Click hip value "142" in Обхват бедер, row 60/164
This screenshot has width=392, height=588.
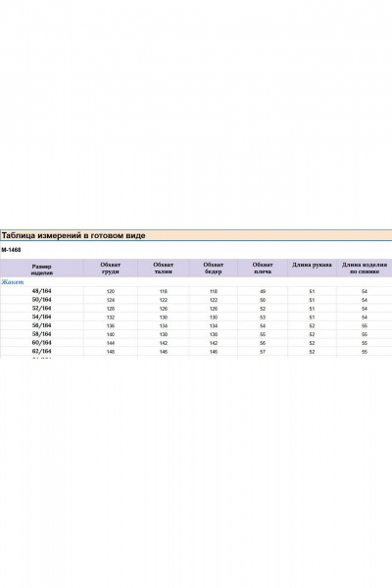(x=214, y=343)
